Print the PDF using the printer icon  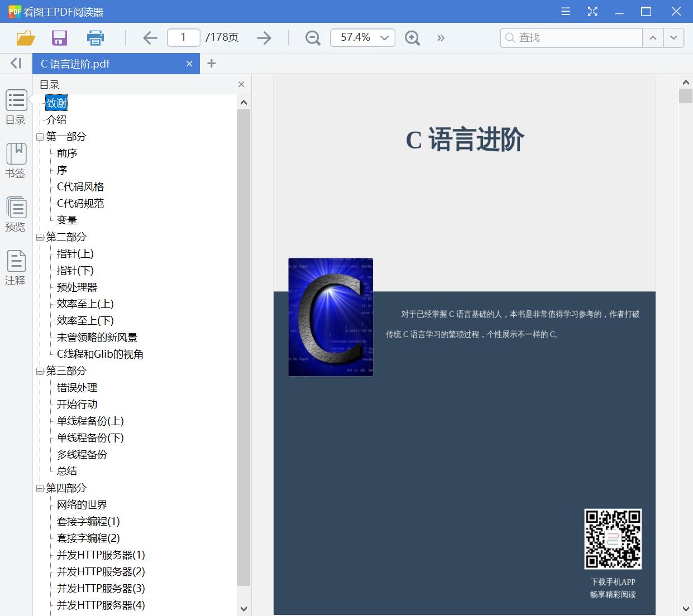tap(95, 37)
